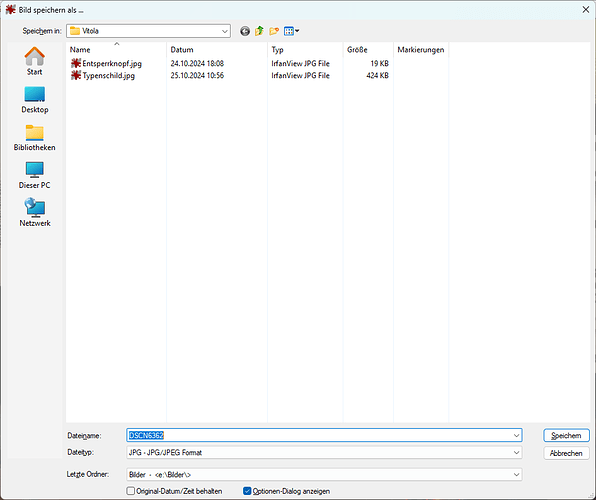596x500 pixels.
Task: Open Bibliotheken in the sidebar
Action: click(x=35, y=138)
